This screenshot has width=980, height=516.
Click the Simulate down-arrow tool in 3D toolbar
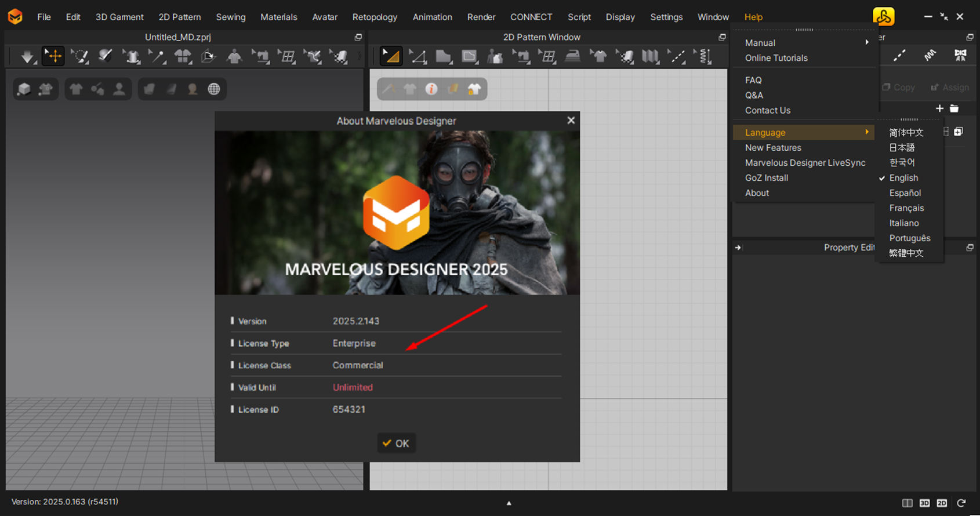pyautogui.click(x=27, y=56)
